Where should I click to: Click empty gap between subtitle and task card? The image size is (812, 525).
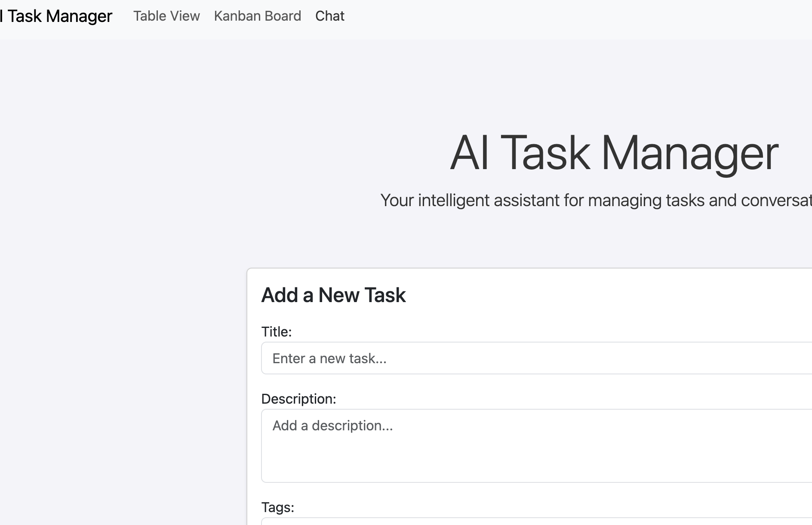coord(516,241)
